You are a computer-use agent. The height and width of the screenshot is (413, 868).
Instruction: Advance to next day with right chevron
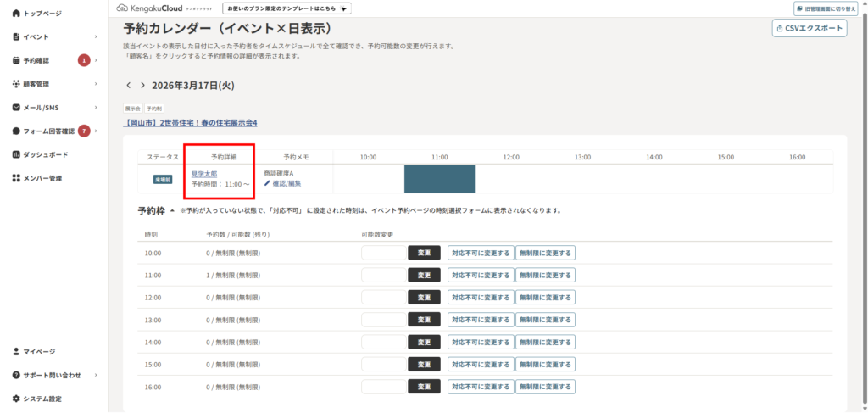click(142, 86)
